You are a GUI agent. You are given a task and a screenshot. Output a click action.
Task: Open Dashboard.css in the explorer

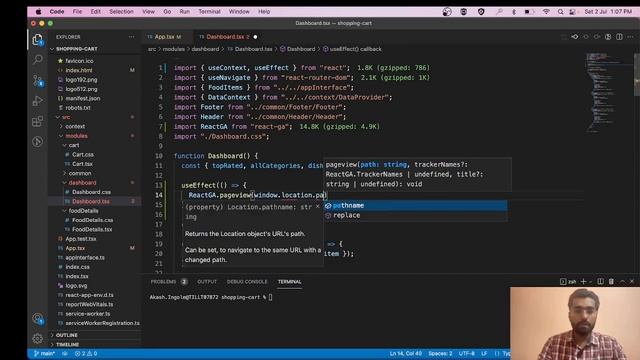point(91,192)
